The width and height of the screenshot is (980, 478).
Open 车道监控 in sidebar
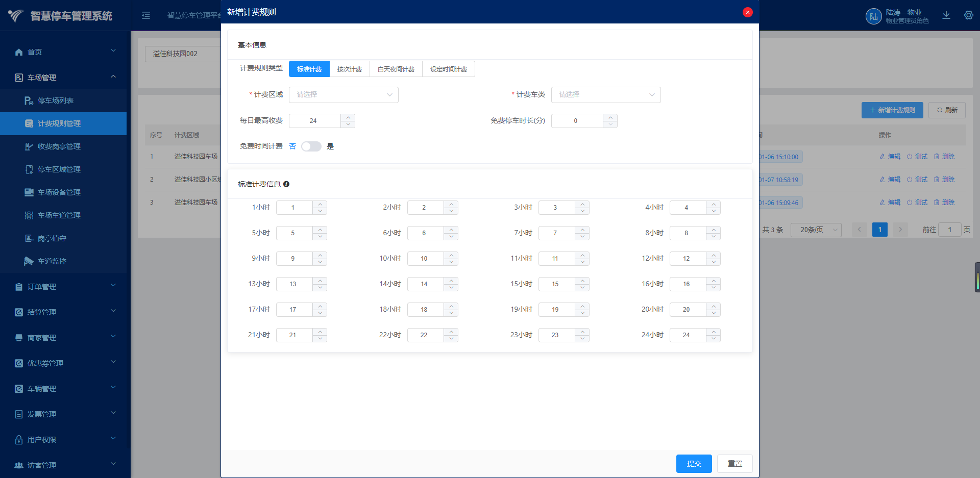(63, 261)
